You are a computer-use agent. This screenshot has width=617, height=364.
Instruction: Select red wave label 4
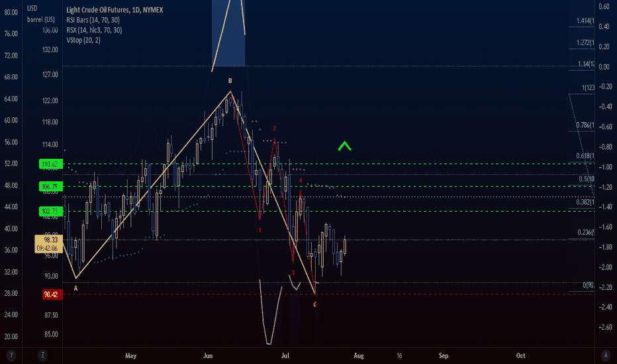click(301, 180)
